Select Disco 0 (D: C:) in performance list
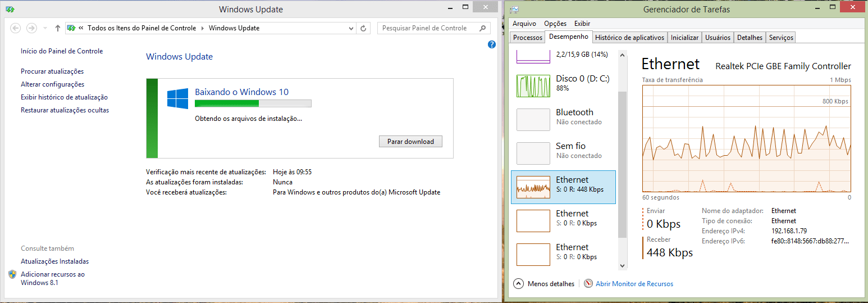The width and height of the screenshot is (868, 303). [x=564, y=85]
